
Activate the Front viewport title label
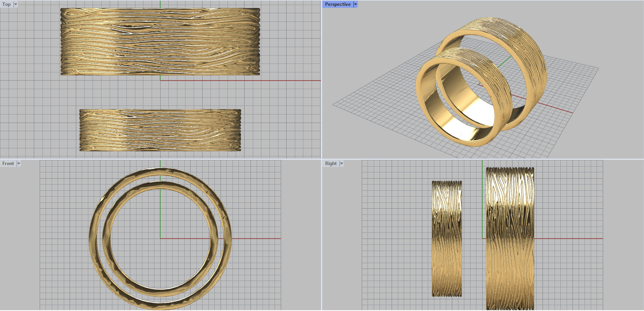8,164
